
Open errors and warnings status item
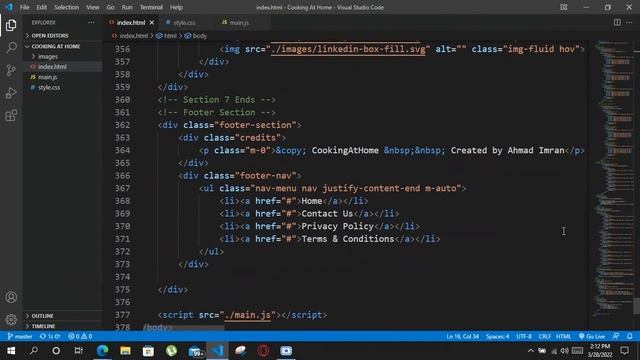click(x=80, y=336)
